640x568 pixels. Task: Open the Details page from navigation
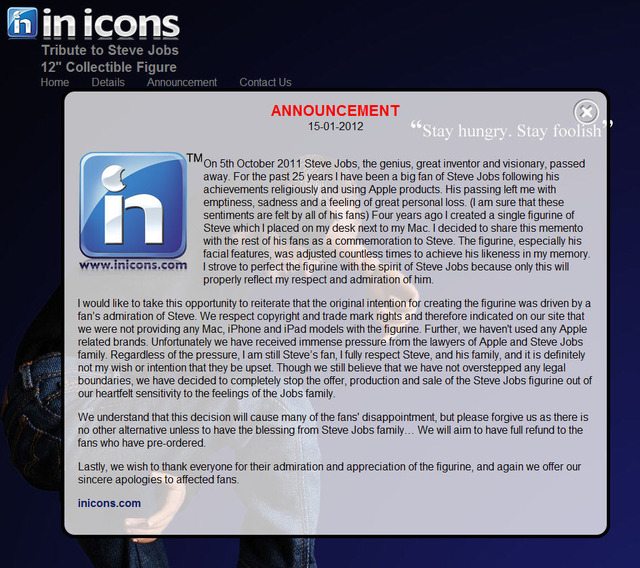click(108, 82)
